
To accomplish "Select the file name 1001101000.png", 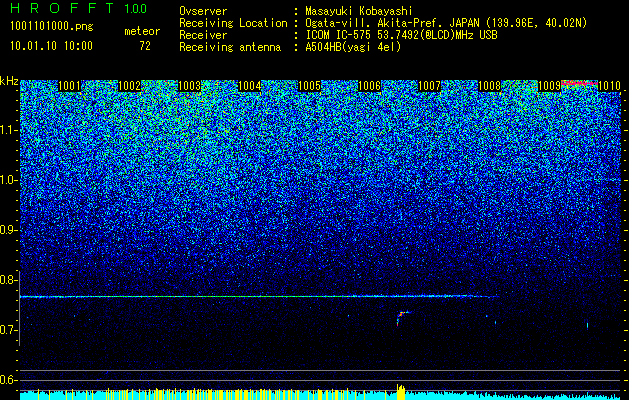I will [52, 27].
